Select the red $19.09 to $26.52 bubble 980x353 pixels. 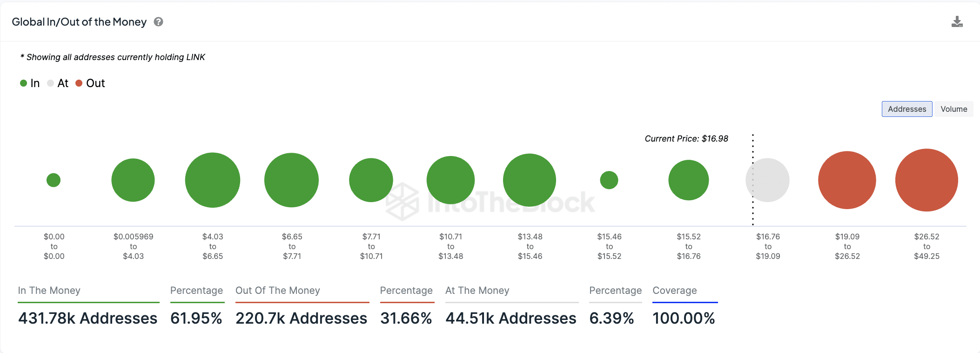pos(847,180)
